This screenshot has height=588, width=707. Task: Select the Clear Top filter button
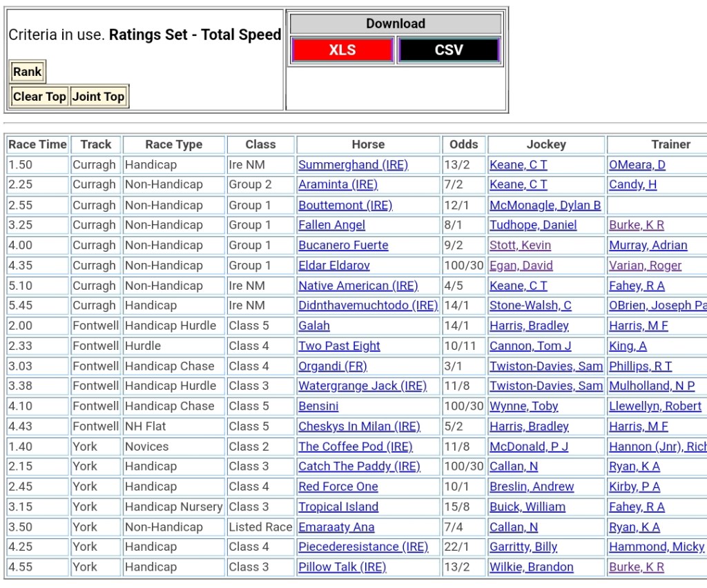click(39, 97)
